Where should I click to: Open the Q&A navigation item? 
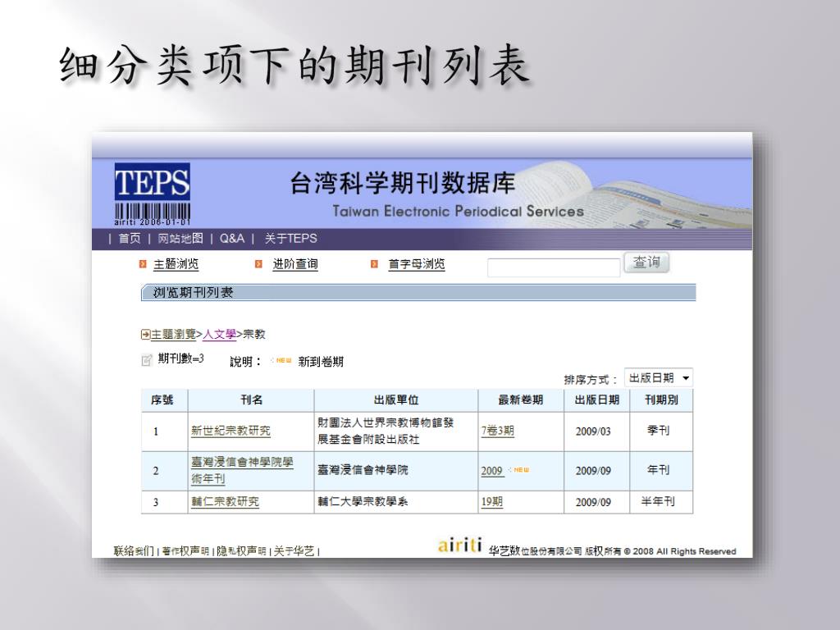point(232,239)
